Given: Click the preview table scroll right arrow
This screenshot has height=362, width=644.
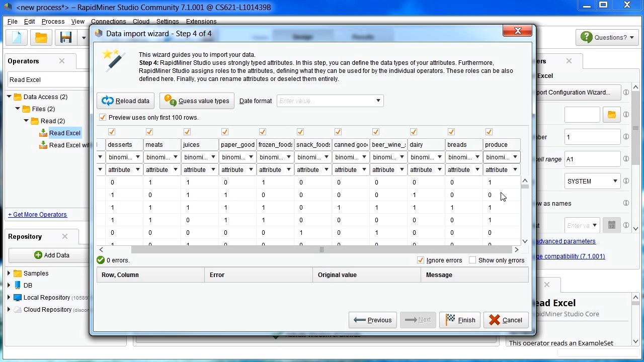Looking at the screenshot, I should 516,249.
